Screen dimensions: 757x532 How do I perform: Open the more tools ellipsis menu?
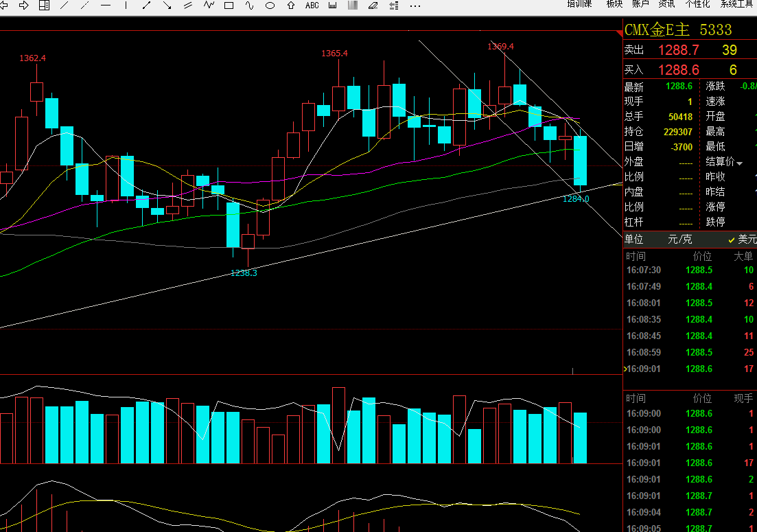(x=415, y=5)
